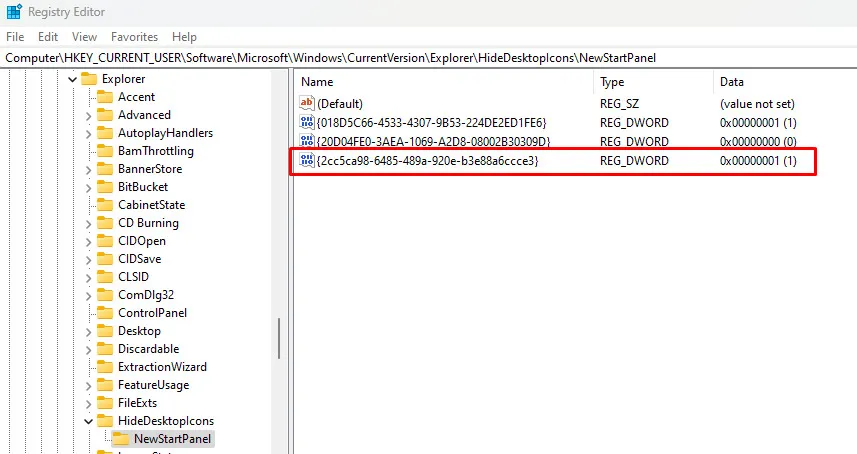This screenshot has height=454, width=857.
Task: Click the Accent folder icon
Action: pos(105,97)
